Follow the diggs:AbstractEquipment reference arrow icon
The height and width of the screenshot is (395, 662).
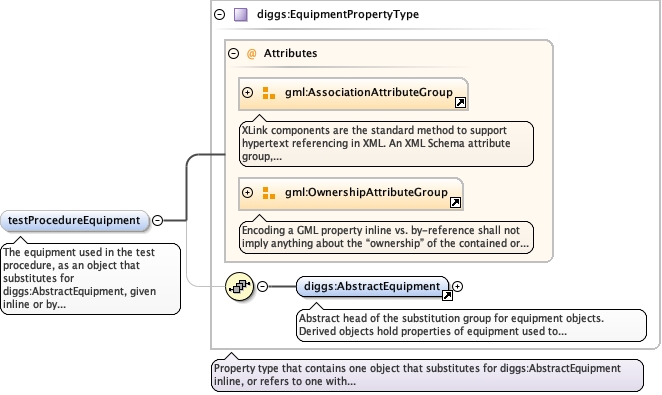point(447,296)
